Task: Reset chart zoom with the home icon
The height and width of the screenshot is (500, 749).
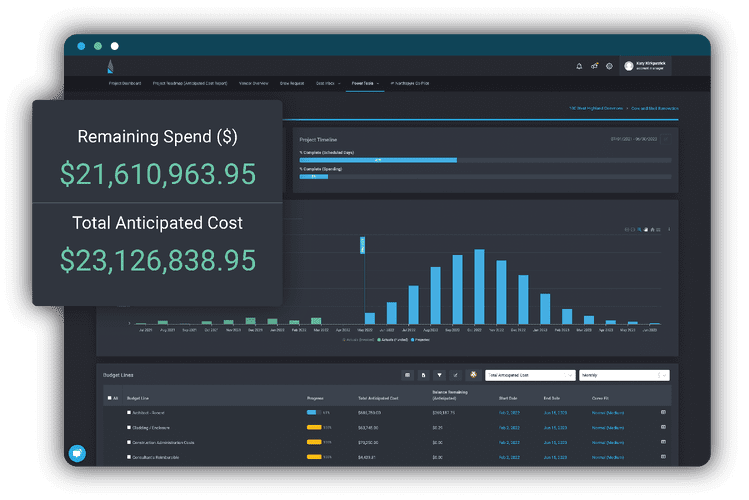Action: (652, 230)
